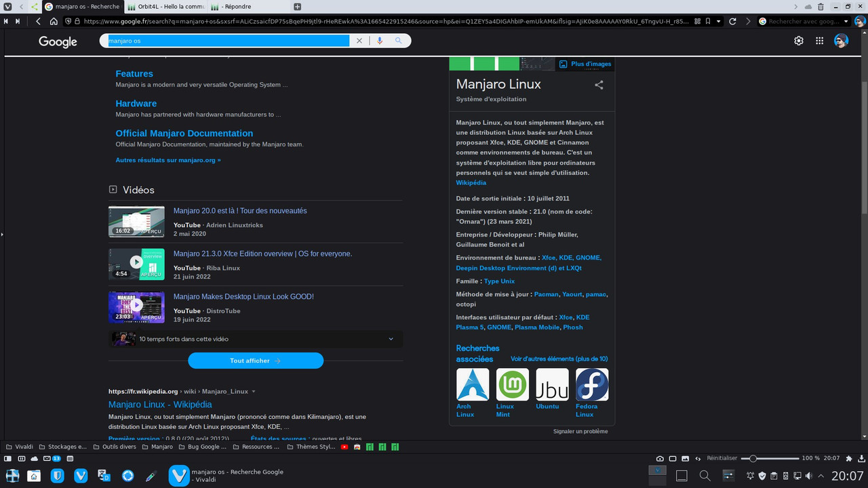The width and height of the screenshot is (868, 488).
Task: Open the 'Thèmes Styl...' bookmarks folder
Action: click(311, 447)
